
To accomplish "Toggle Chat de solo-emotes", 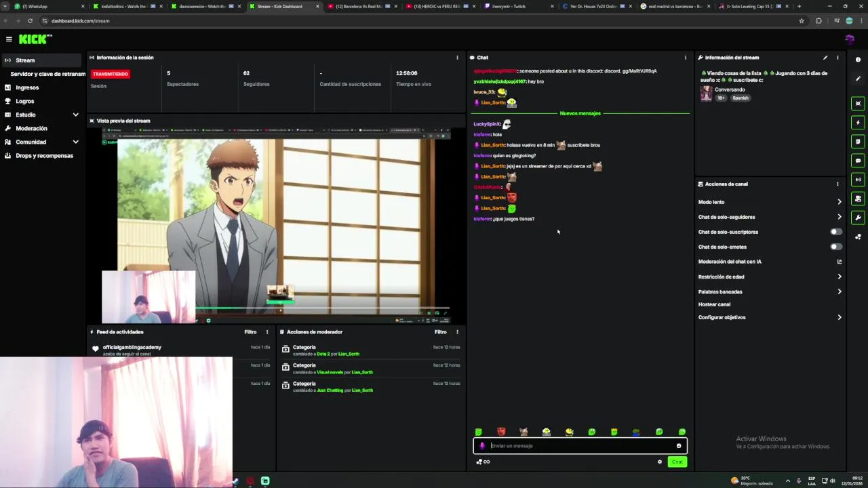I will [836, 247].
